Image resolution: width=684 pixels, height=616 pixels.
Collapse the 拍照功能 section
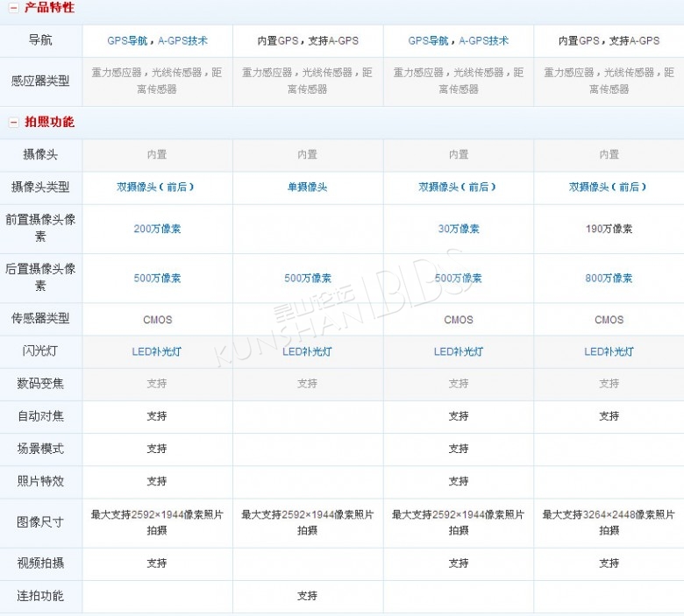tap(14, 122)
